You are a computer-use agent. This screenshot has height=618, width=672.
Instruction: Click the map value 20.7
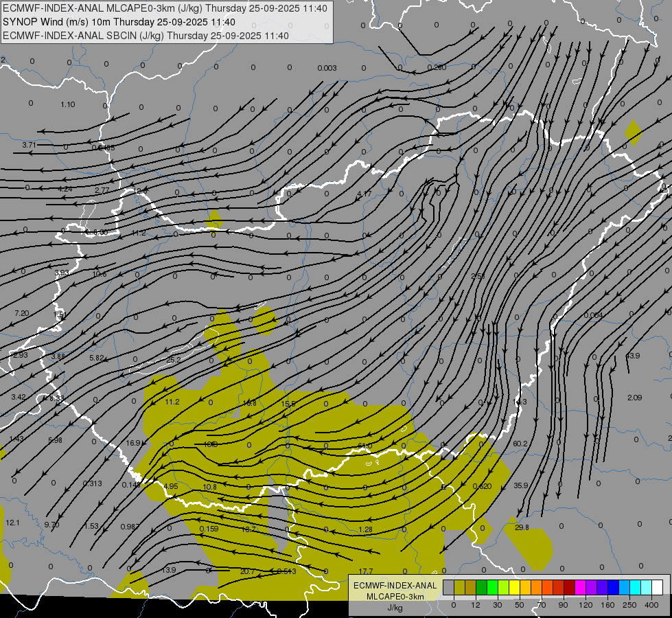point(247,571)
